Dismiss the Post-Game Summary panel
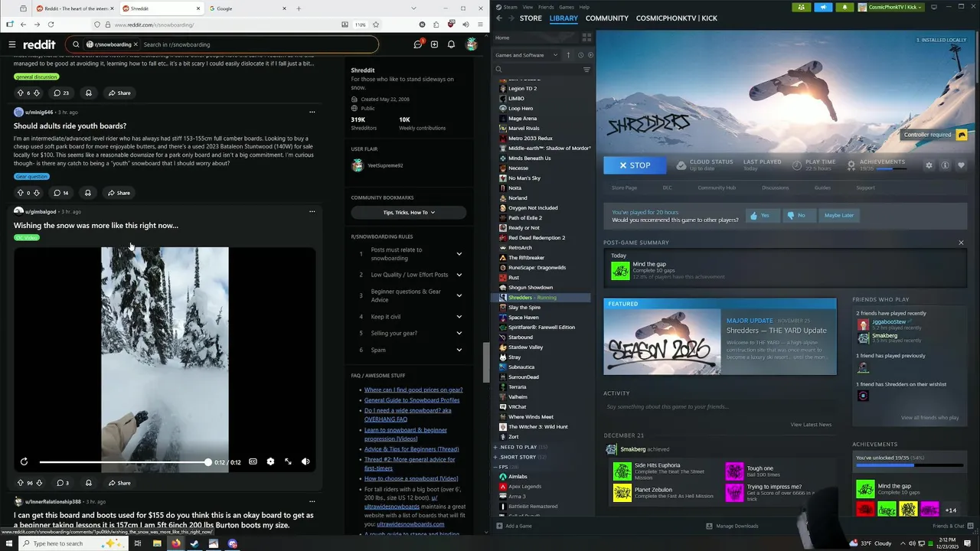This screenshot has width=980, height=551. tap(961, 243)
